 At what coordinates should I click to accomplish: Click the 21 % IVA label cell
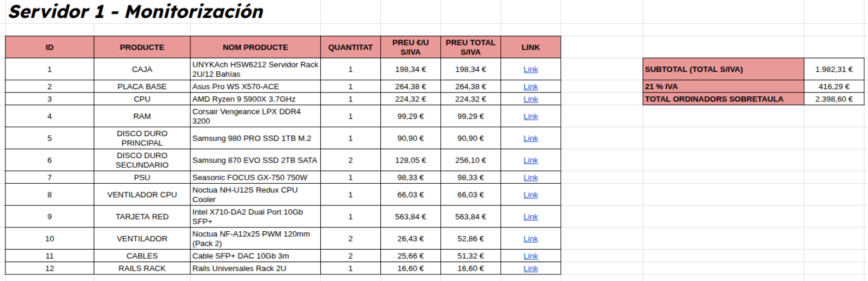click(723, 86)
